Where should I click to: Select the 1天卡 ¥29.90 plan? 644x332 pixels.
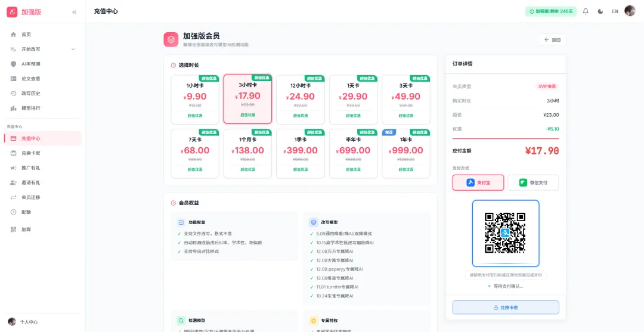pos(353,100)
